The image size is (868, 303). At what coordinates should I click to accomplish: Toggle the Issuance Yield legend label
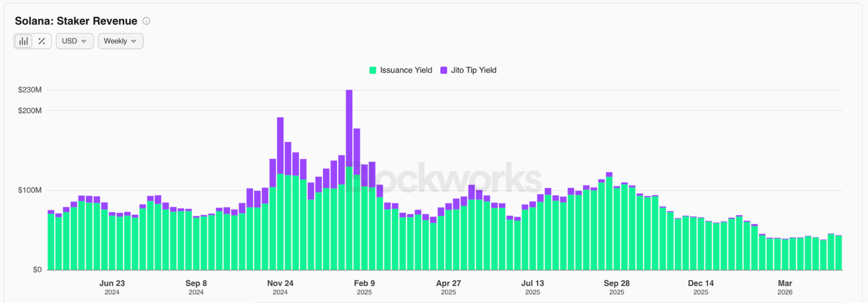pos(406,70)
